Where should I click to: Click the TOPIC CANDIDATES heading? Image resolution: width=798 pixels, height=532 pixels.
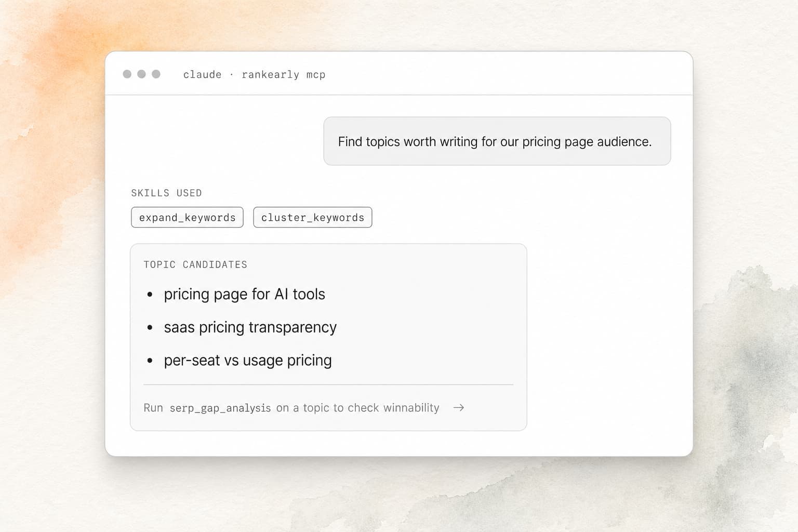(x=195, y=264)
